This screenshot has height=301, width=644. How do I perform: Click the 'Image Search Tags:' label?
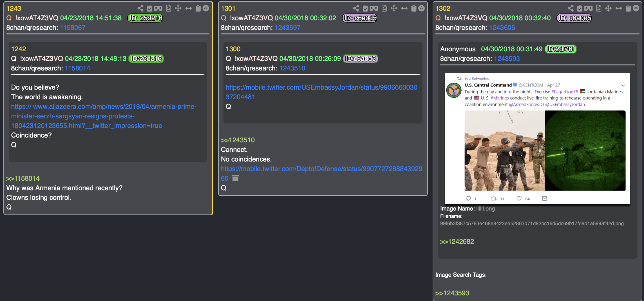(x=461, y=275)
